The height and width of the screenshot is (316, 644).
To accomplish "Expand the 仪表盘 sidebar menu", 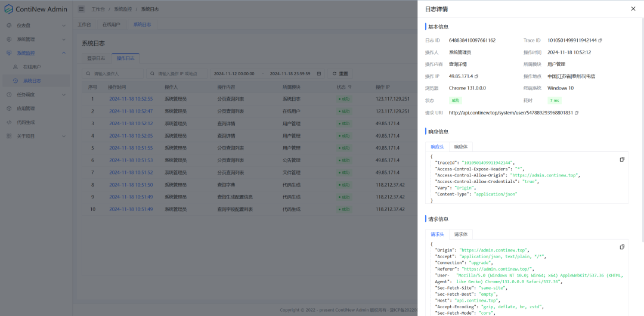I will [36, 26].
